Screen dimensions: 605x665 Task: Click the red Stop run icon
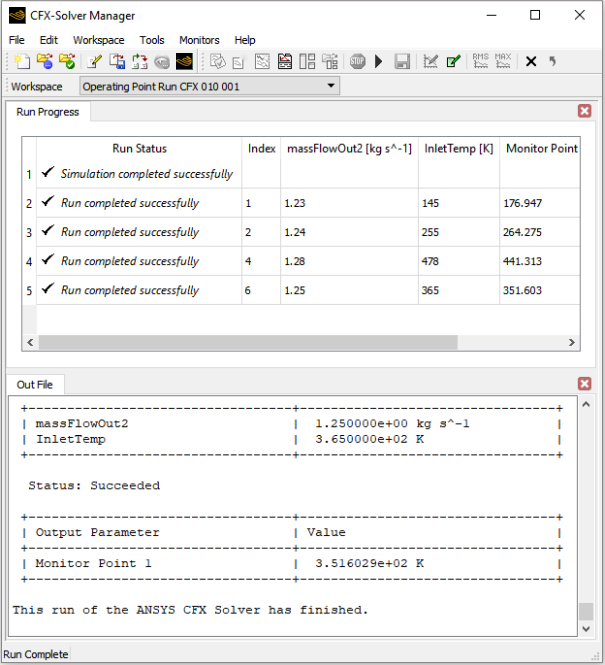tap(358, 62)
